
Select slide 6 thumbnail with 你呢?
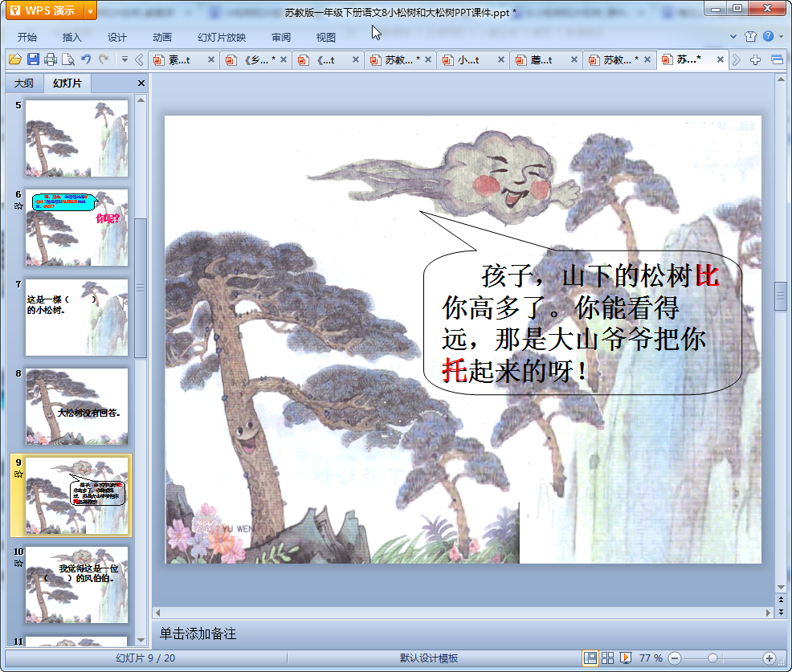coord(77,228)
